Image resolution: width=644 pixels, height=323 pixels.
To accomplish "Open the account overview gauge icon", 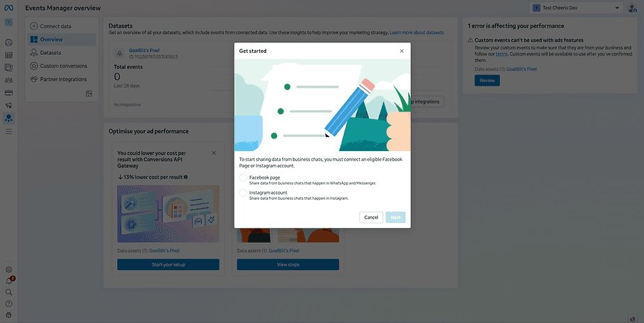I will [8, 42].
